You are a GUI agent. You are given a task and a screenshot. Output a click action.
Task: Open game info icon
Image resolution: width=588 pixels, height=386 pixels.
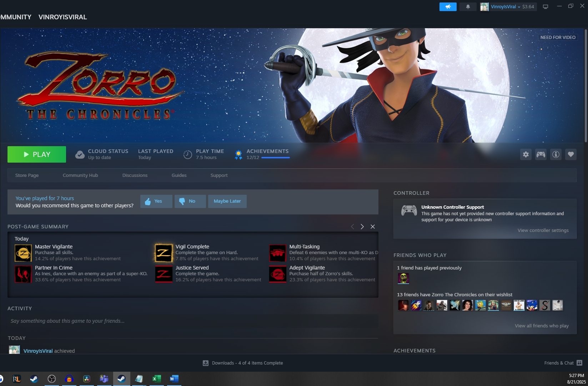[556, 154]
